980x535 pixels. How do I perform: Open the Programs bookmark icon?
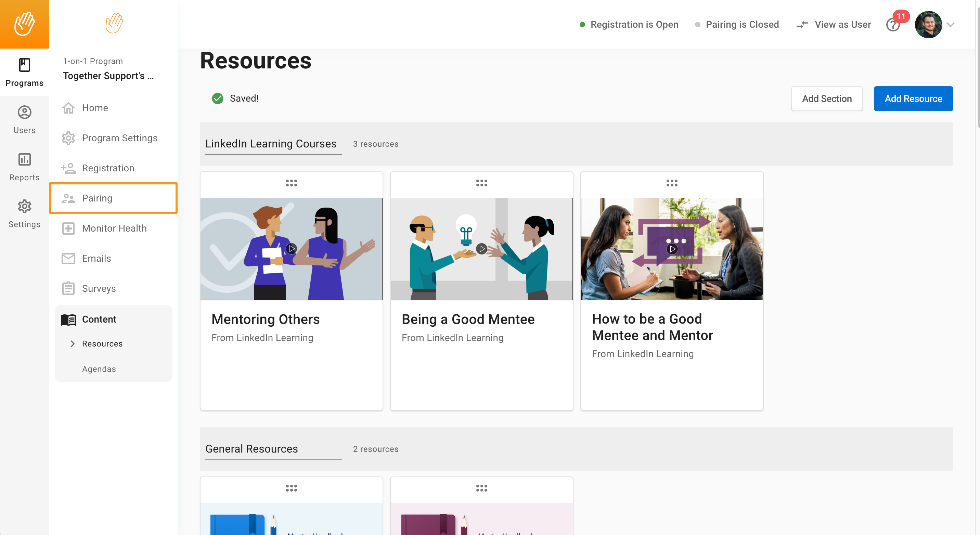[x=24, y=65]
